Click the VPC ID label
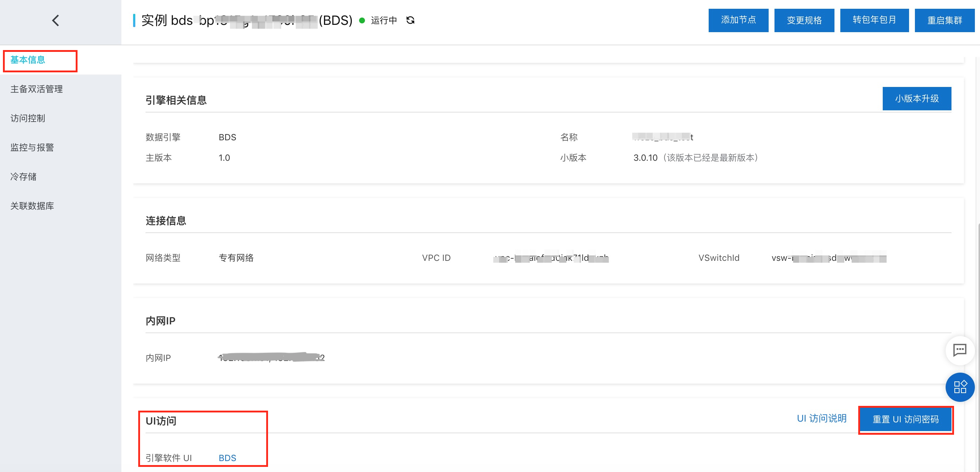The image size is (980, 472). click(436, 258)
